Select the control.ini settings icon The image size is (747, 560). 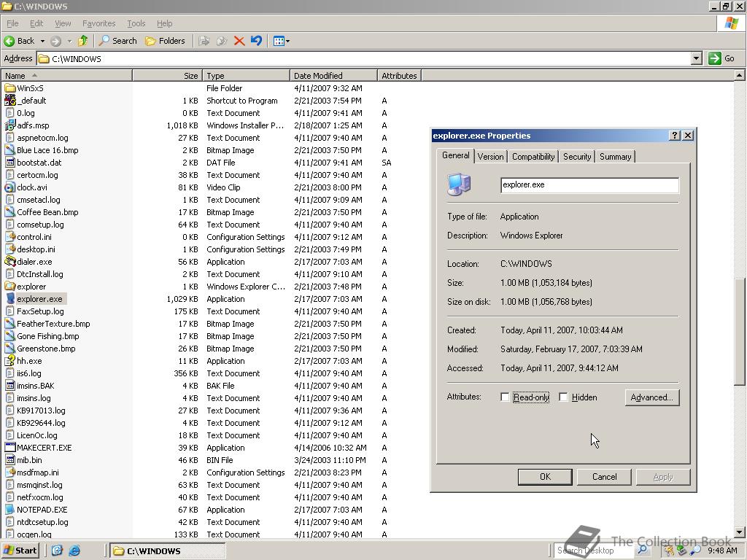click(9, 237)
